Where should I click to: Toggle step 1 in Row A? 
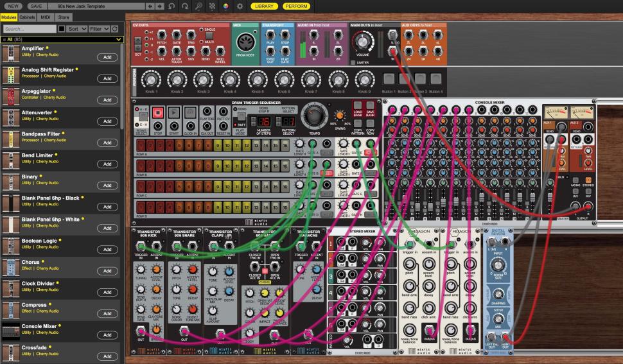(x=141, y=146)
